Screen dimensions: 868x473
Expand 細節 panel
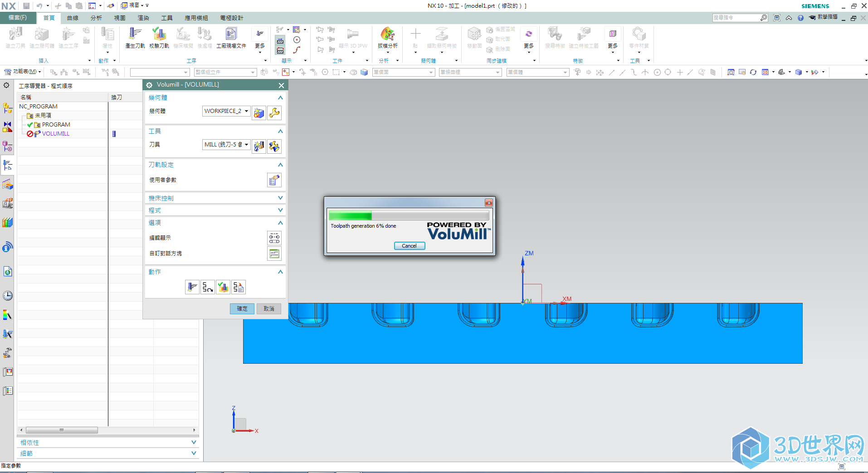coord(194,453)
